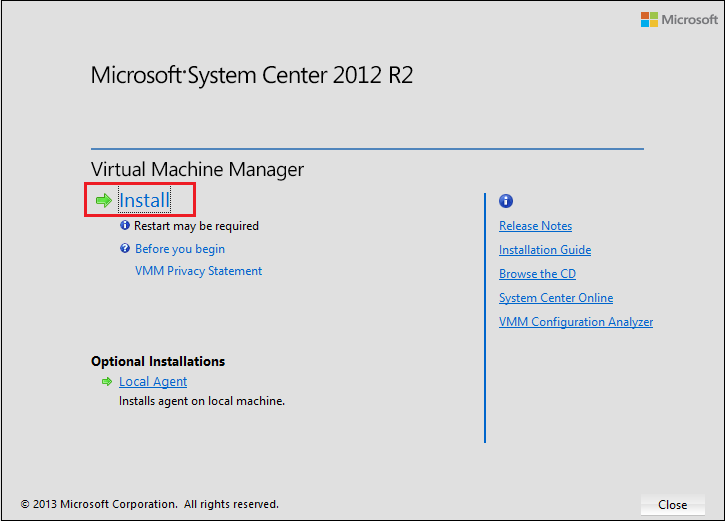Open the VMM Privacy Statement
Viewport: 725px width, 521px height.
pos(198,271)
